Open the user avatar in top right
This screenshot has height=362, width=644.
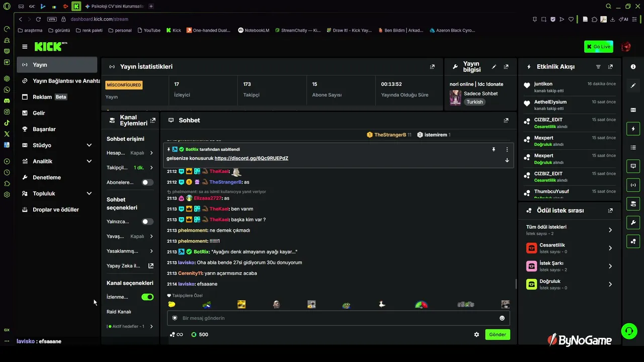click(x=626, y=47)
